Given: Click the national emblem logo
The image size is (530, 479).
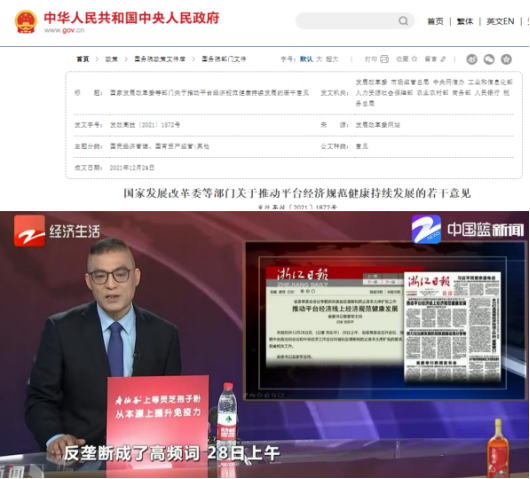Looking at the screenshot, I should click(x=25, y=21).
